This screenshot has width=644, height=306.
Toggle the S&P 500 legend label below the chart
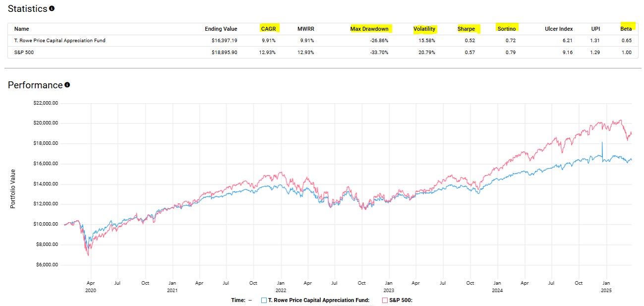pyautogui.click(x=402, y=300)
